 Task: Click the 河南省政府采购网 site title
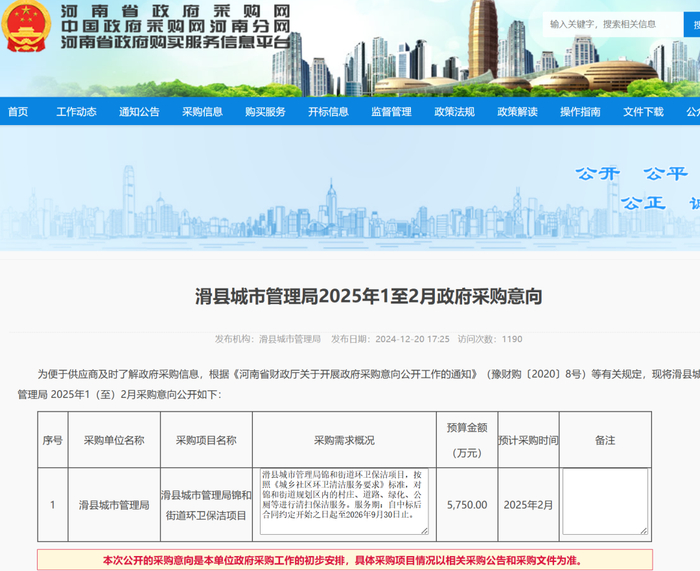[175, 11]
